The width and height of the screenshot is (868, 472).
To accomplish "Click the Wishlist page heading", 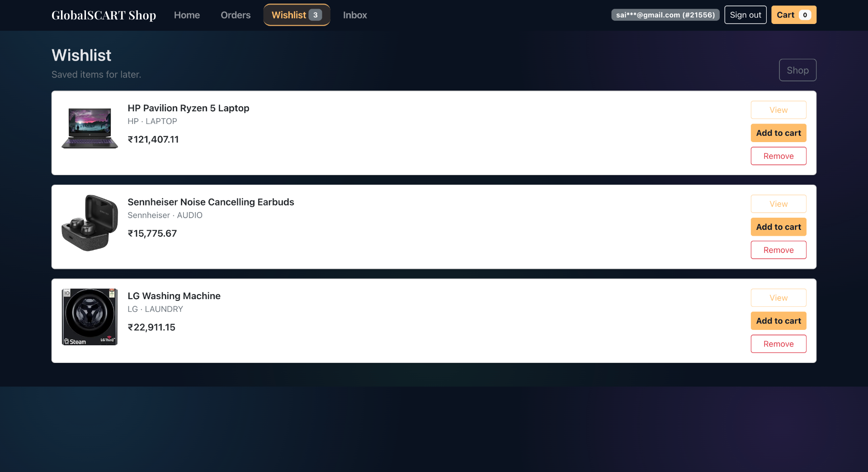I will pos(81,55).
